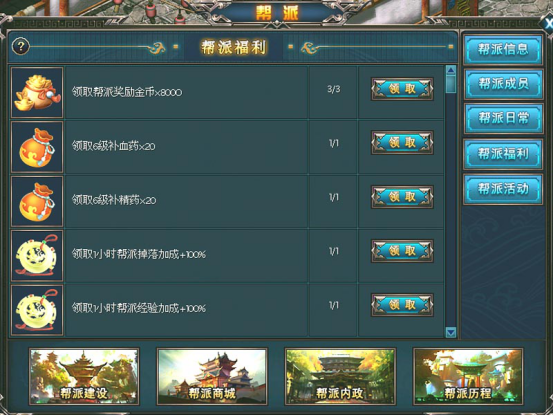
Task: Switch to the 帮派信息 tab
Action: (503, 49)
